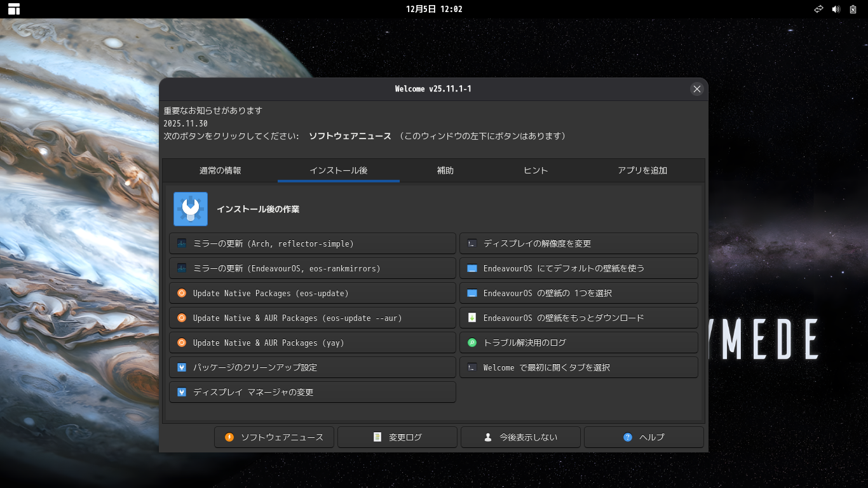Screen dimensions: 868x488
Task: Click the 2025.11.30 date text
Action: (186, 123)
